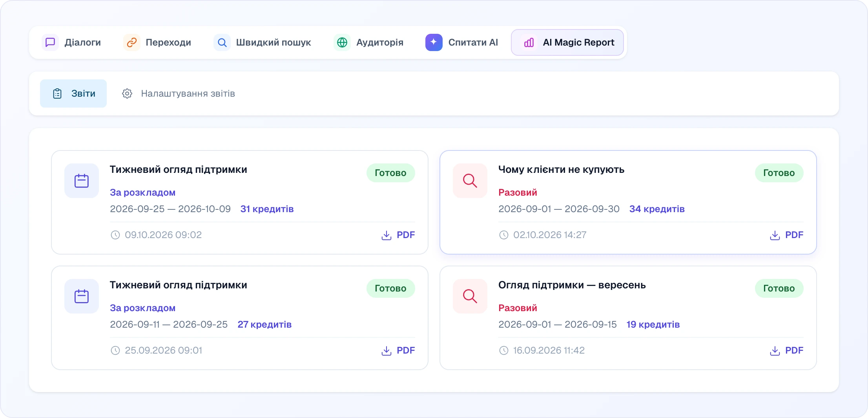Screen dimensions: 868x418
Task: Select the AI Magic Report tab
Action: pyautogui.click(x=567, y=42)
